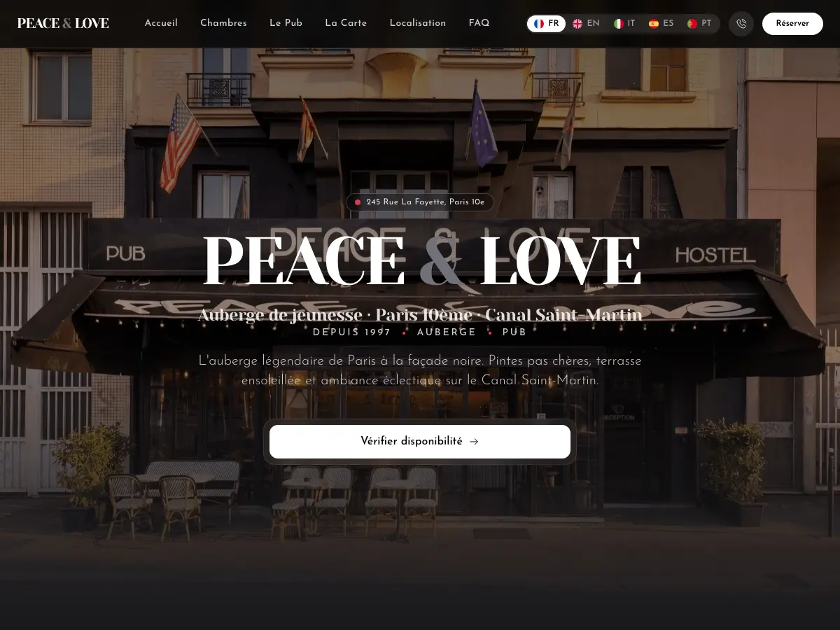Screen dimensions: 840x630
Task: Switch language to Spanish ES
Action: [x=661, y=24]
